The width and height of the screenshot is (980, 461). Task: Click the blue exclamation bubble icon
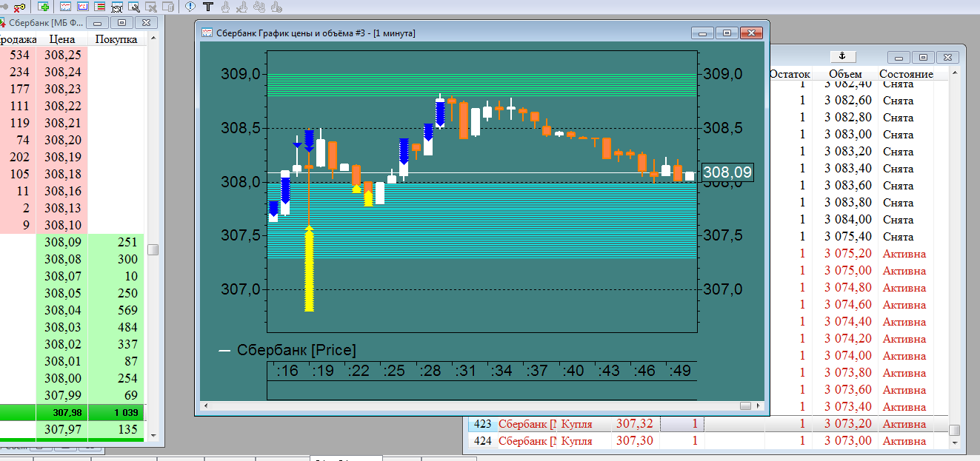190,7
